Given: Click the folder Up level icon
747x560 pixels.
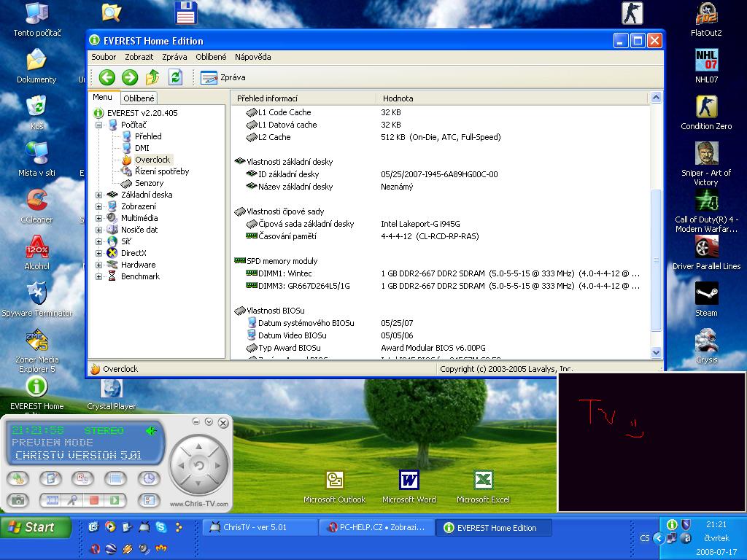Looking at the screenshot, I should 152,77.
